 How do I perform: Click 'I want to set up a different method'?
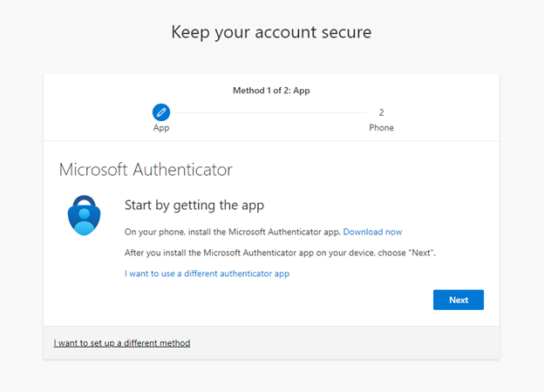(x=122, y=343)
